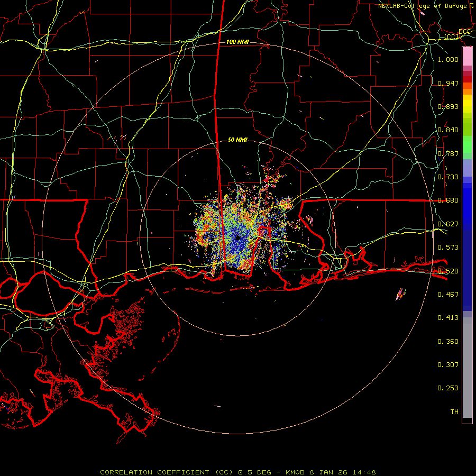Click the 0.360 legend value
This screenshot has height=476, width=476.
(448, 341)
